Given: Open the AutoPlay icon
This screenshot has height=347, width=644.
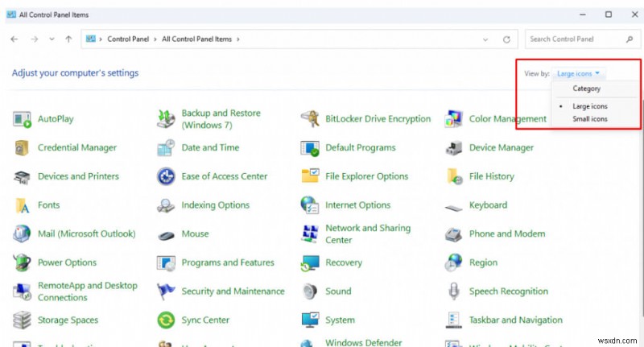Looking at the screenshot, I should [x=22, y=119].
